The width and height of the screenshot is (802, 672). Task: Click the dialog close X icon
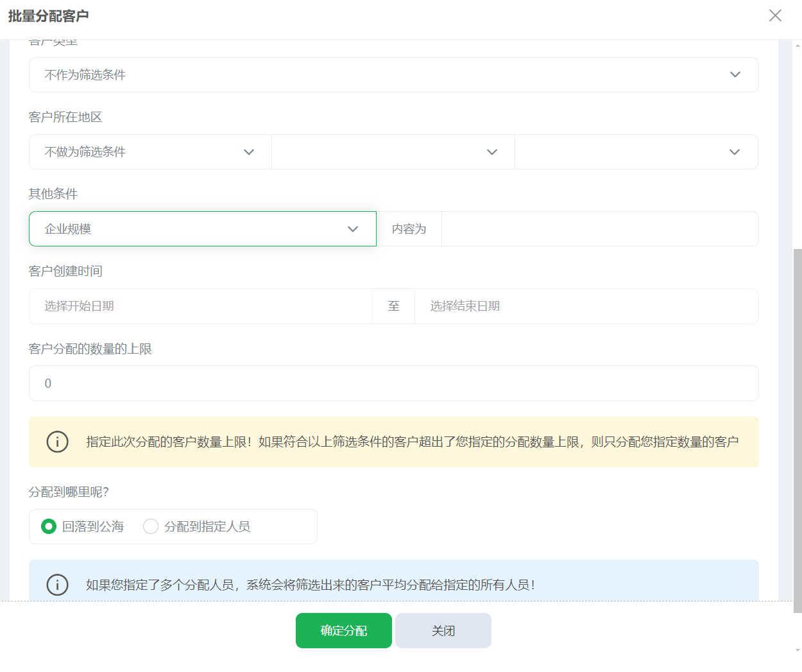coord(775,15)
